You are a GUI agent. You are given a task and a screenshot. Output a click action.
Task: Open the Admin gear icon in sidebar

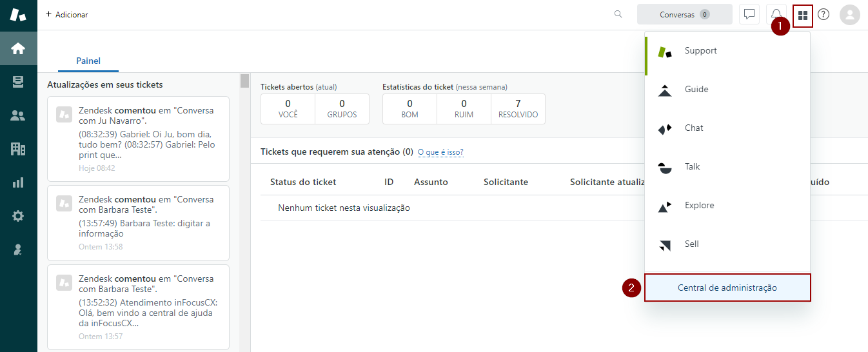click(x=18, y=216)
